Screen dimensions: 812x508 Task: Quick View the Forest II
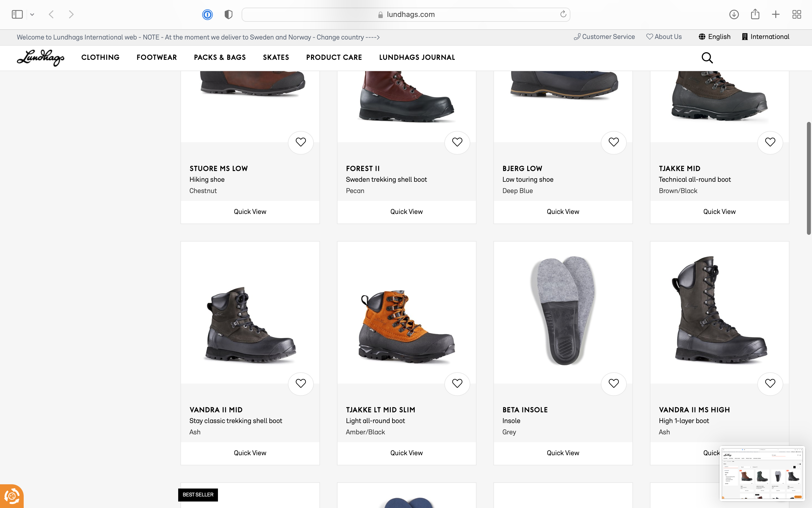(406, 212)
